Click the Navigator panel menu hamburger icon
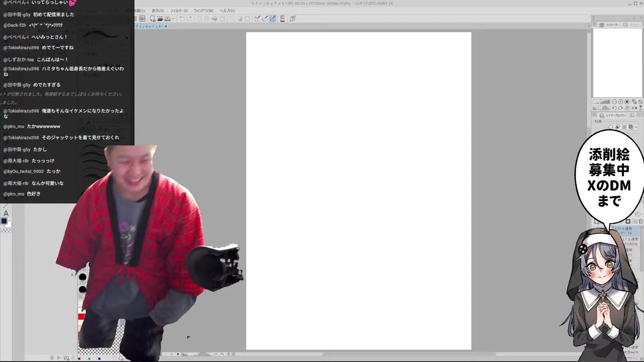 (x=595, y=24)
